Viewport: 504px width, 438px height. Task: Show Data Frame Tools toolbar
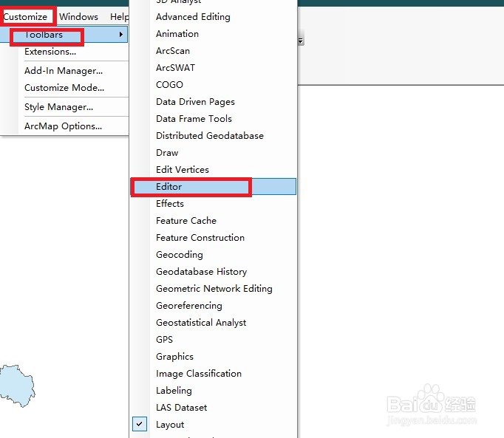[194, 119]
